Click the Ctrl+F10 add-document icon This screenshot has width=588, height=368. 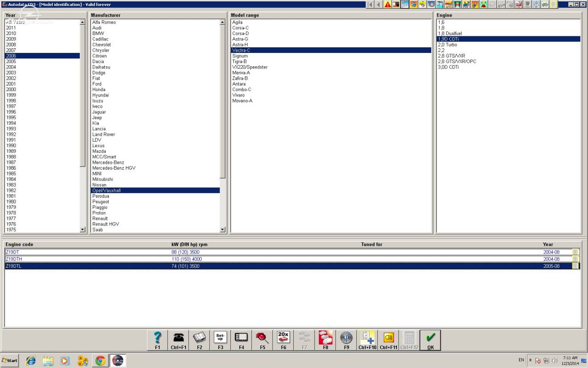click(367, 340)
